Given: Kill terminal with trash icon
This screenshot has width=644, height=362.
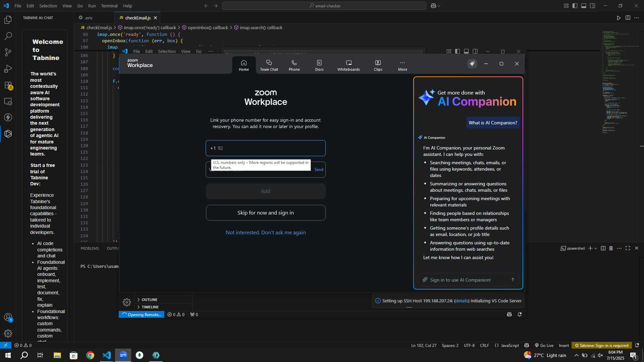Looking at the screenshot, I should point(611,248).
